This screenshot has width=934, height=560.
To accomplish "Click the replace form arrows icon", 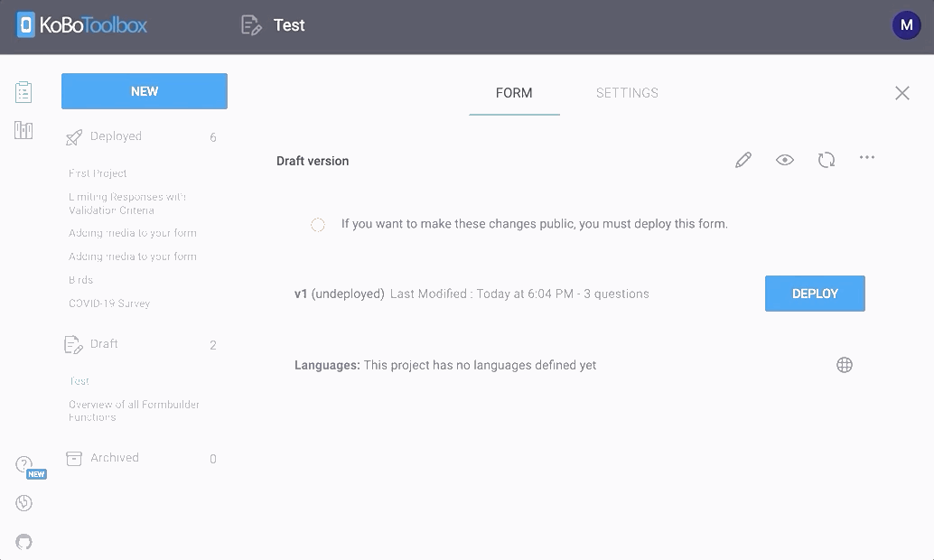I will click(x=827, y=160).
